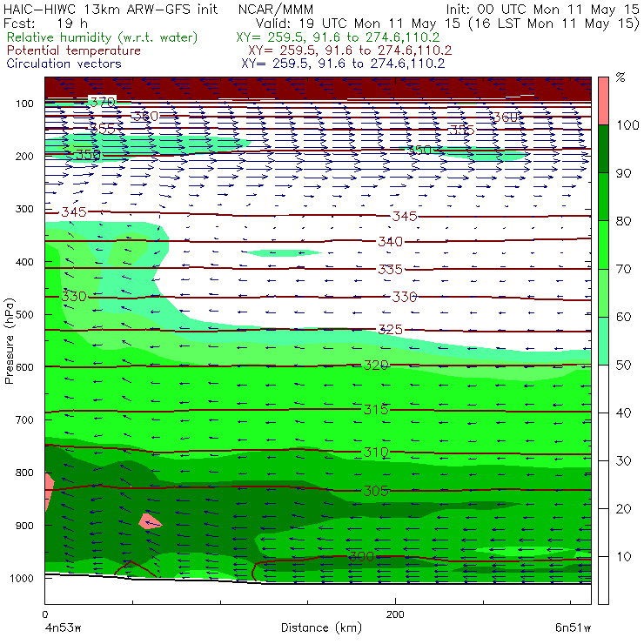
Task: Click the pink saturated humidity patch near 900 hPa
Action: point(150,521)
